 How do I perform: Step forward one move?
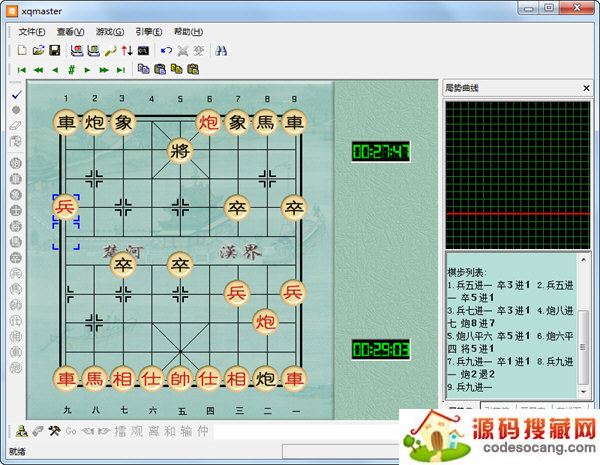pos(88,70)
